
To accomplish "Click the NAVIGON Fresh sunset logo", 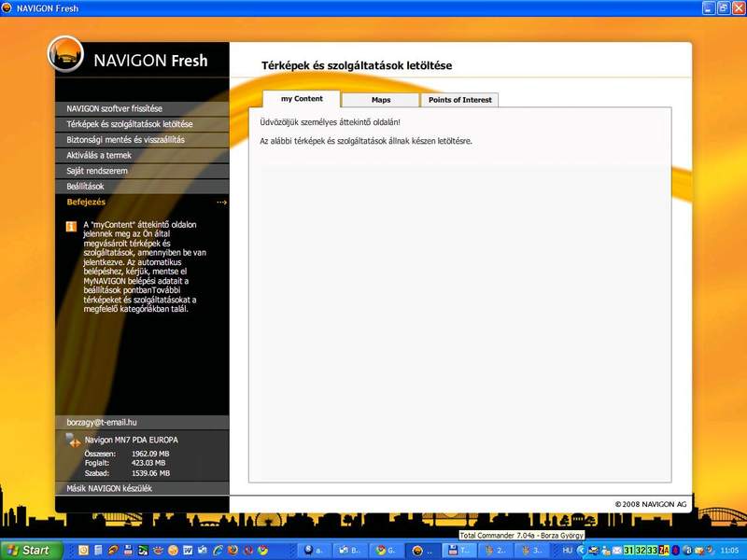I will point(65,54).
